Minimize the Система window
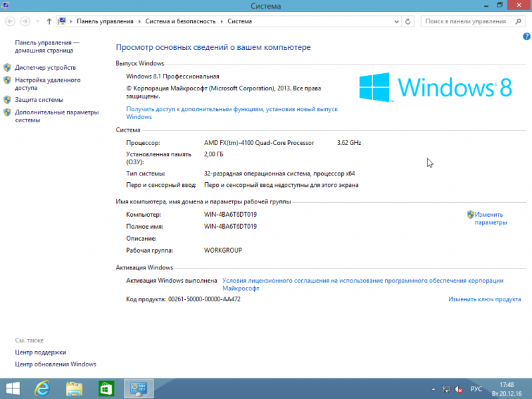This screenshot has height=399, width=532. tap(486, 5)
